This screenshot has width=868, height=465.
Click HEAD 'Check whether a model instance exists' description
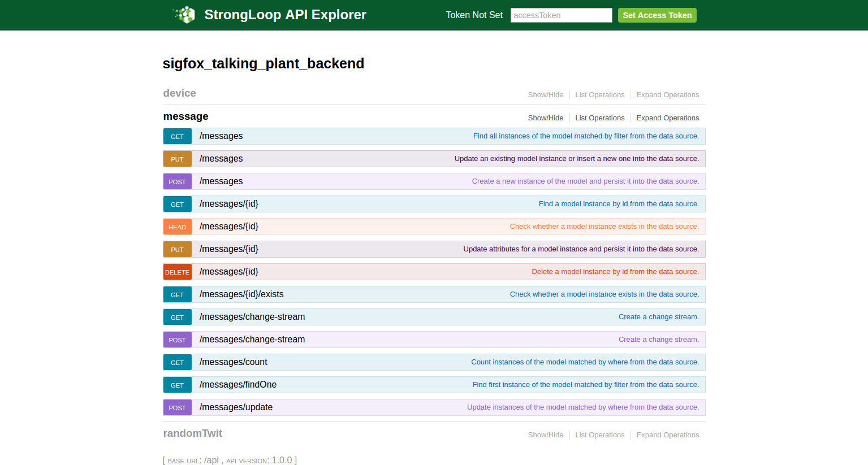coord(604,227)
